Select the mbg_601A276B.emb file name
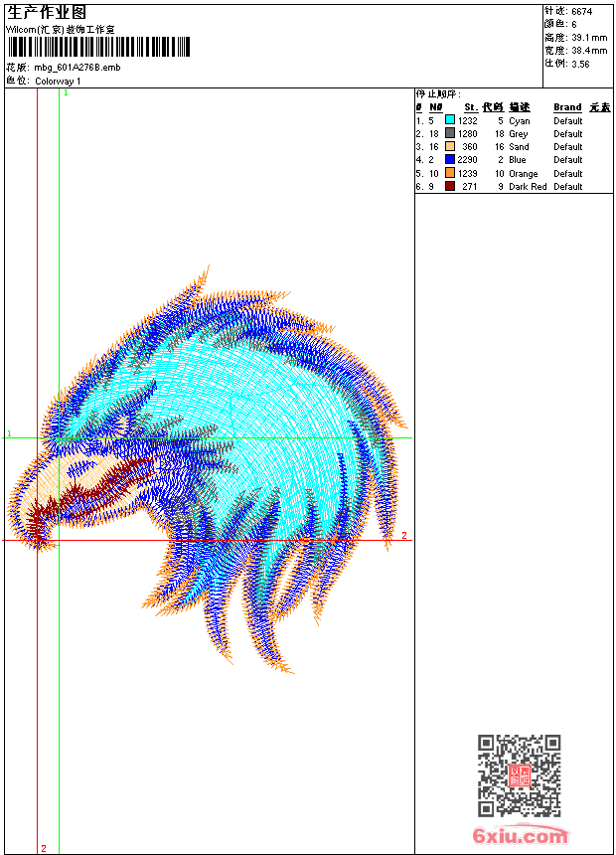 pos(77,68)
